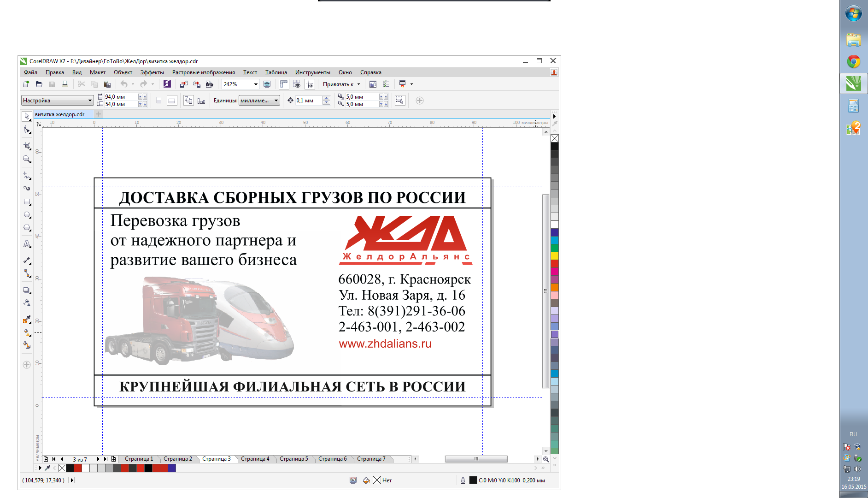Select the Interactive Fill tool

tap(27, 332)
